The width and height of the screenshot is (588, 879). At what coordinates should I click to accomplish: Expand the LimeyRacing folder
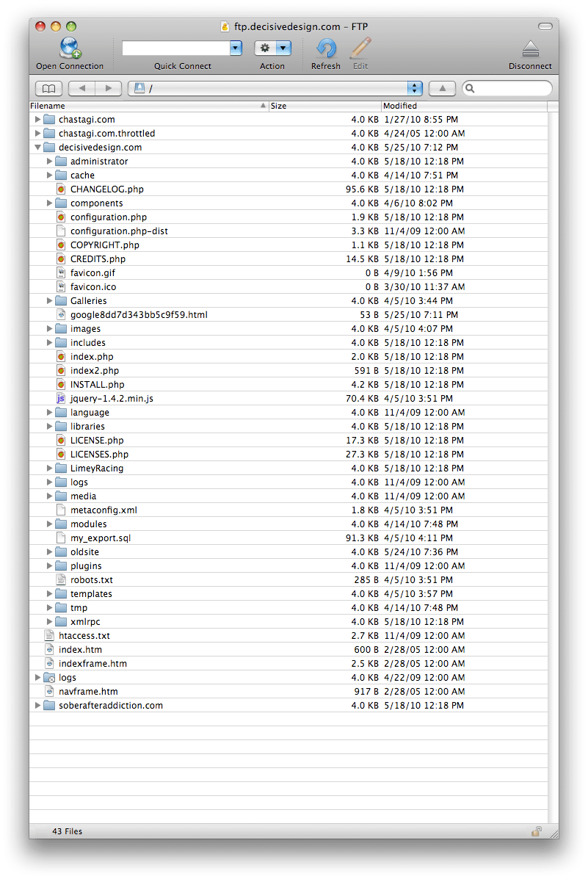[x=49, y=468]
